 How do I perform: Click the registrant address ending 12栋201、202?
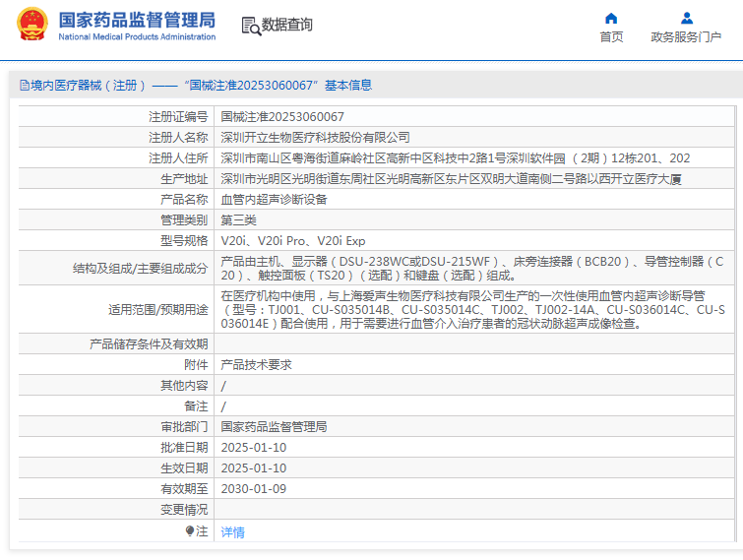(456, 158)
